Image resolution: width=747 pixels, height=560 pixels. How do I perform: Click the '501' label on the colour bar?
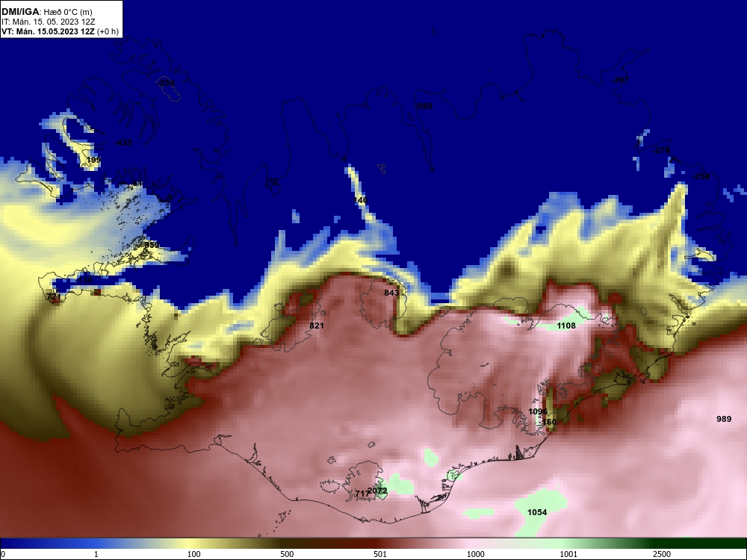click(x=380, y=554)
